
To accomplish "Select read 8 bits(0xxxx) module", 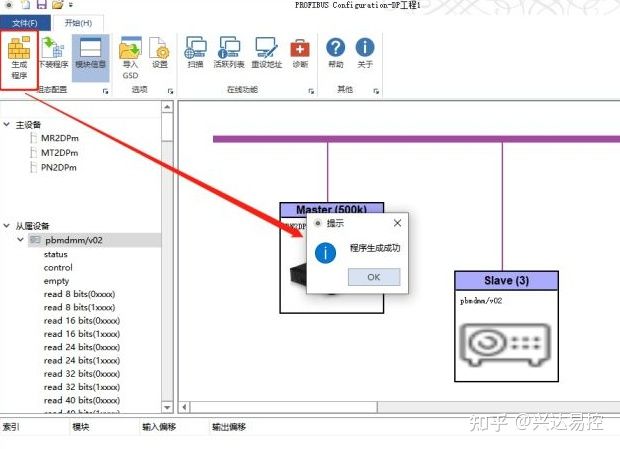I will pos(79,294).
